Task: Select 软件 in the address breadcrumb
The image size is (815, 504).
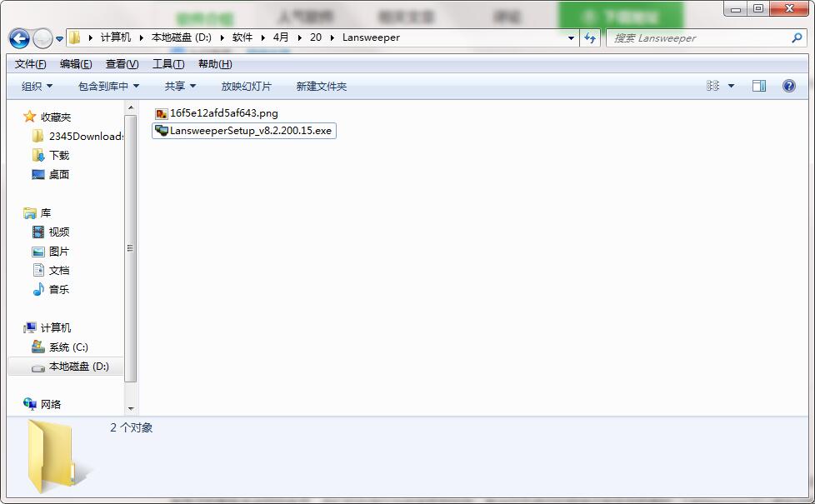Action: (x=242, y=37)
